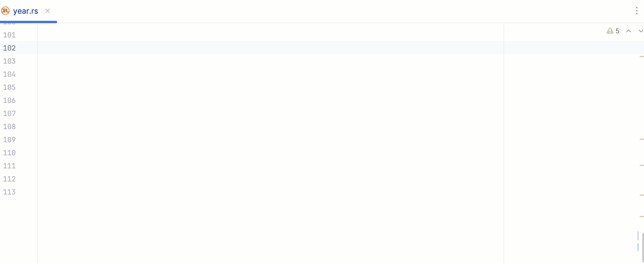Jump to topmost yellow warning stripe mark
This screenshot has width=644, height=263.
642,57
